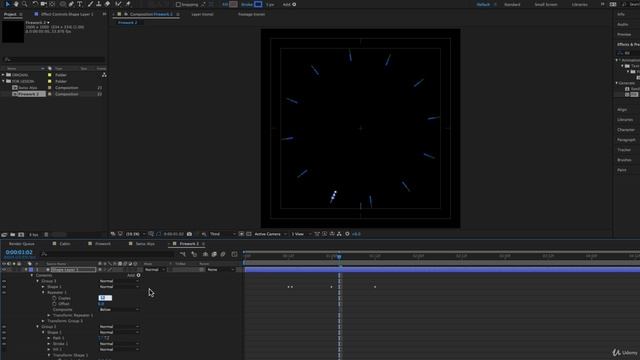Open the Graph Editor icon in timeline

pyautogui.click(x=234, y=254)
